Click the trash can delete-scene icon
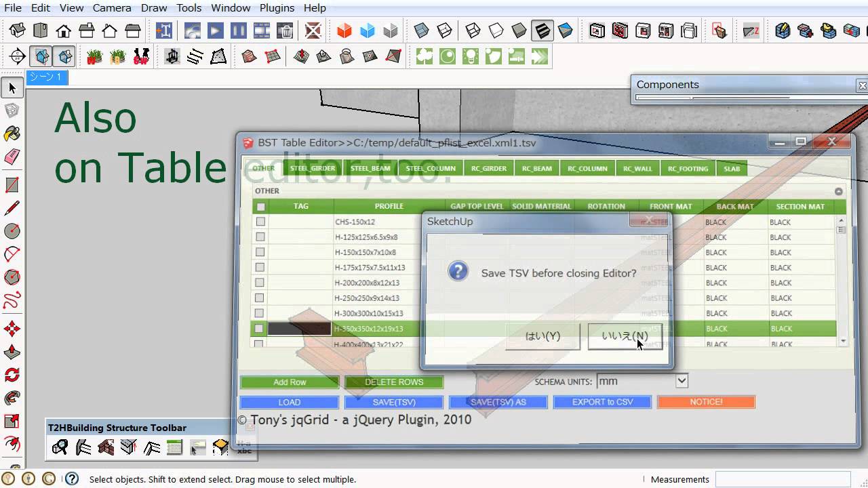The image size is (868, 488). point(285,30)
